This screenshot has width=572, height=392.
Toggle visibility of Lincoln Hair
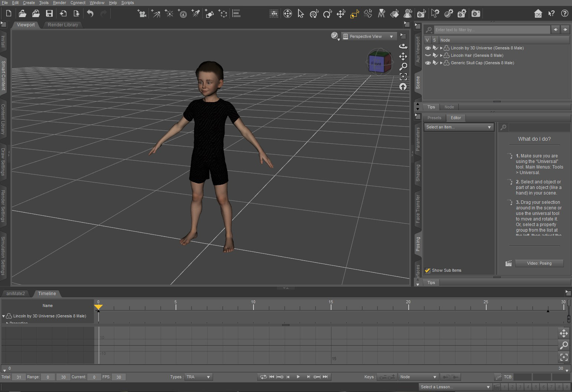click(428, 55)
